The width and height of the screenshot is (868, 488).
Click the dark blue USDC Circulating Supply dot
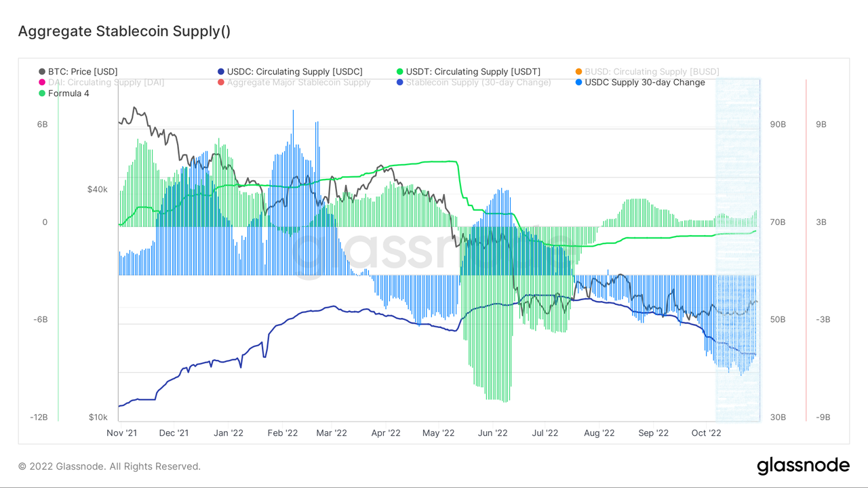pos(221,72)
